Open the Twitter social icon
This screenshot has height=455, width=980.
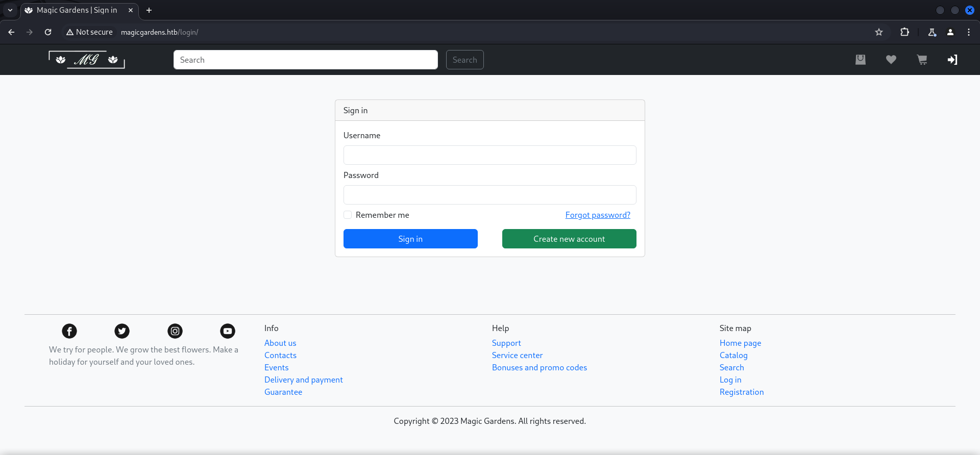click(122, 331)
